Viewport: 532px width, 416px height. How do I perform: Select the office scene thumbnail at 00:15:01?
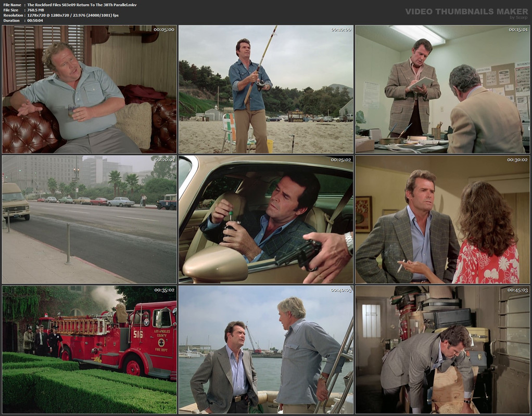coord(442,89)
